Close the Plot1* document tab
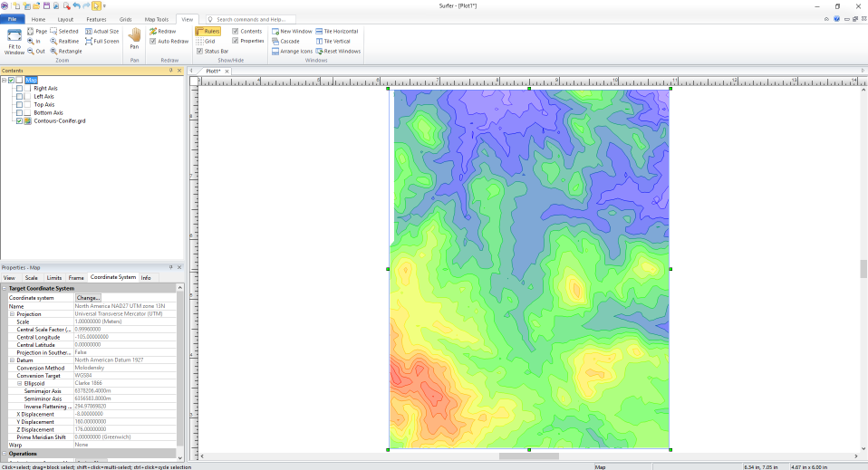Image resolution: width=868 pixels, height=470 pixels. (227, 72)
